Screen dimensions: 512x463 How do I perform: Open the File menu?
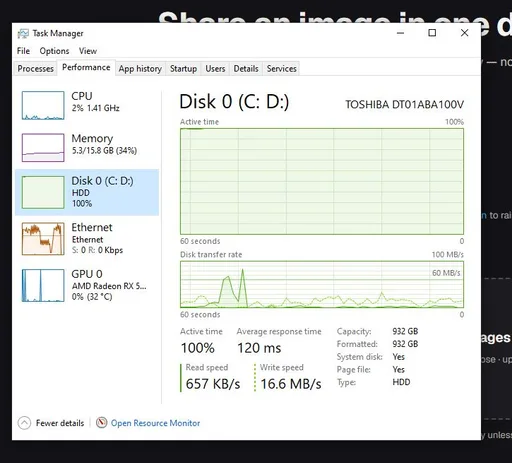(x=23, y=51)
